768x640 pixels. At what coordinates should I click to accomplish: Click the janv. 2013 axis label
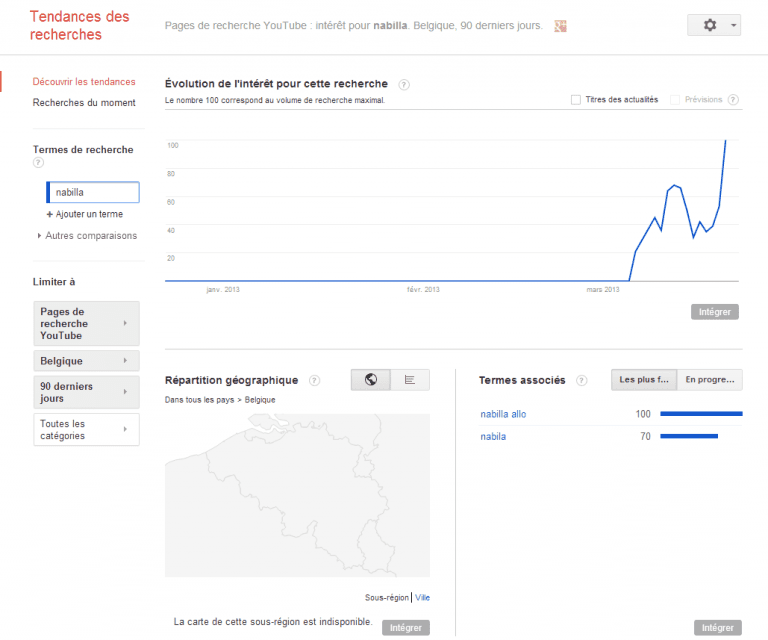pyautogui.click(x=223, y=290)
